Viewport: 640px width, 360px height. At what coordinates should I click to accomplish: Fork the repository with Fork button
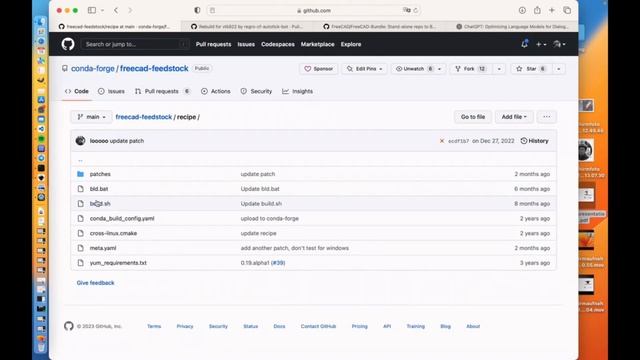[x=471, y=69]
